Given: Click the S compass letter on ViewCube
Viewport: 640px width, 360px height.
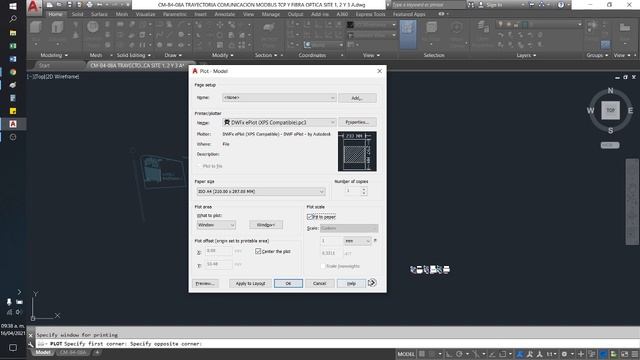Looking at the screenshot, I should point(610,131).
